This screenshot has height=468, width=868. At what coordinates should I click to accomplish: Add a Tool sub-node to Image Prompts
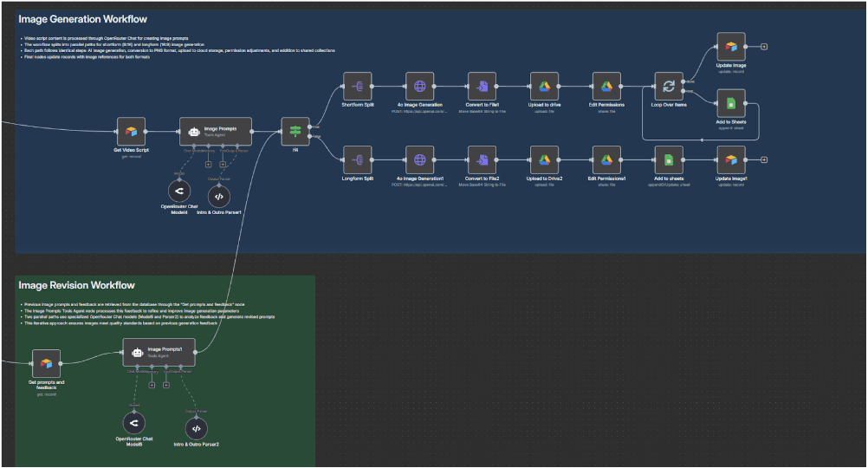point(223,164)
